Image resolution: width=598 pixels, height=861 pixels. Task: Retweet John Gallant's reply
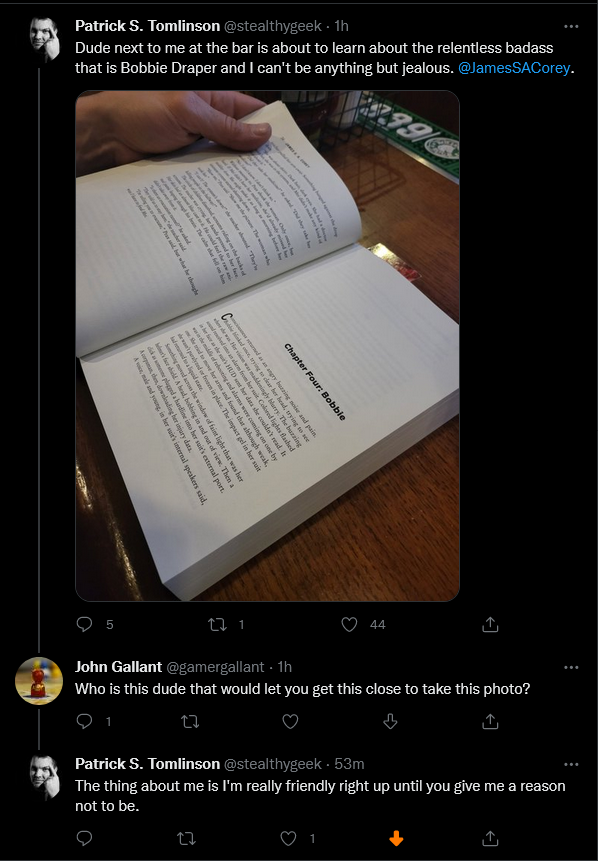190,721
